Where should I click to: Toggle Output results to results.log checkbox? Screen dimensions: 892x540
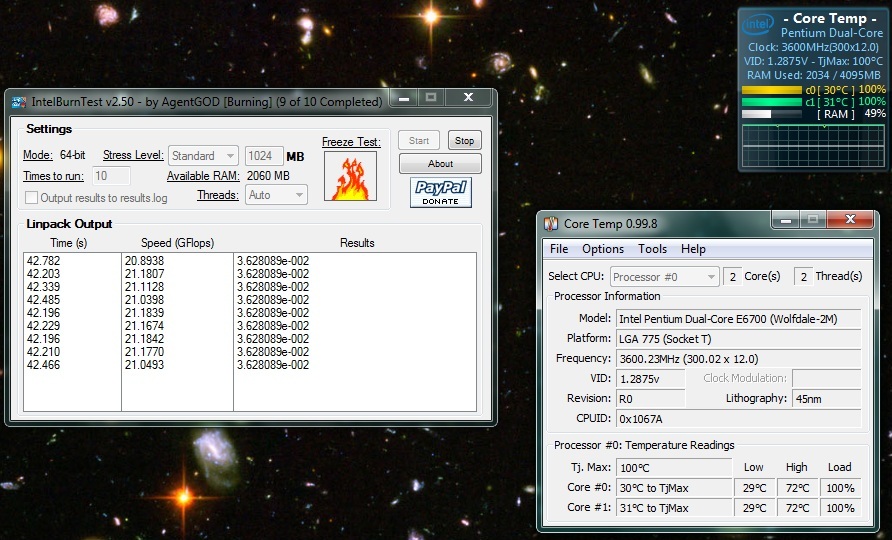(31, 197)
